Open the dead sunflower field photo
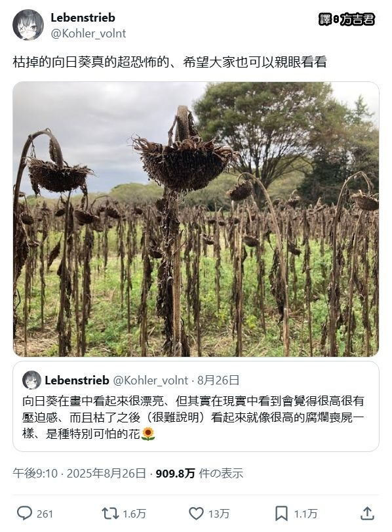 196,219
